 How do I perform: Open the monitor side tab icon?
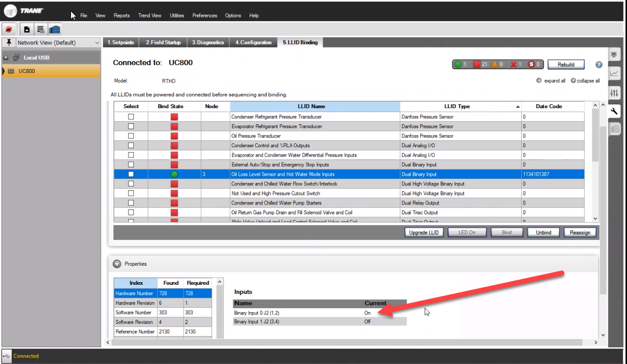tap(614, 55)
